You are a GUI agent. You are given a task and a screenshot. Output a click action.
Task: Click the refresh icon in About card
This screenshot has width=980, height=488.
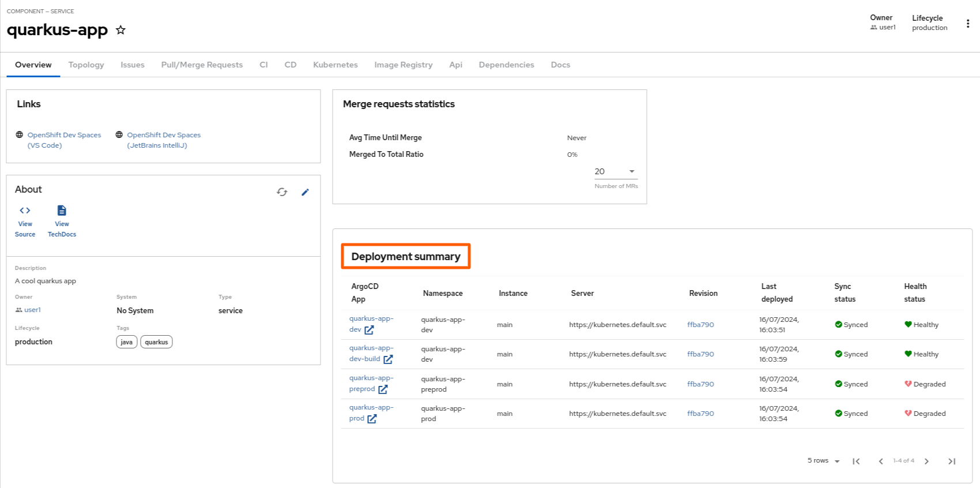point(282,192)
